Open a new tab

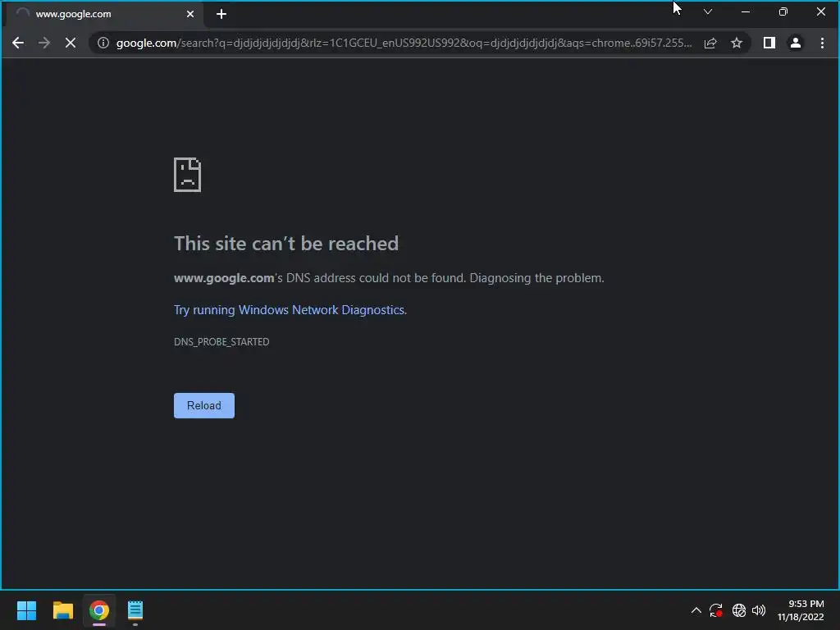pos(221,14)
